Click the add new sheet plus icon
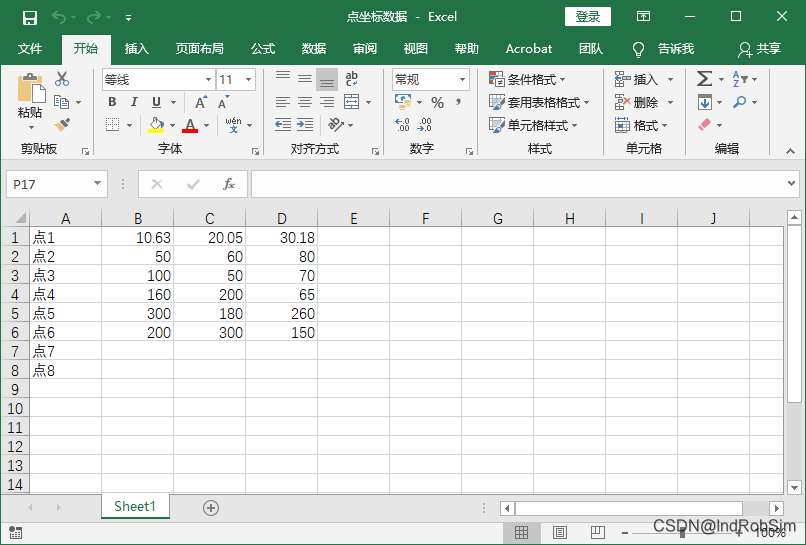 pyautogui.click(x=211, y=507)
